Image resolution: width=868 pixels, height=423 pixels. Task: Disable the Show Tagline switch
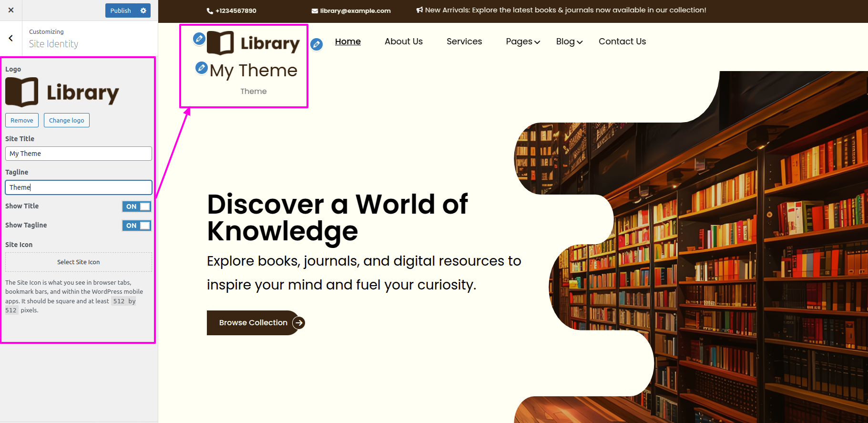click(137, 226)
